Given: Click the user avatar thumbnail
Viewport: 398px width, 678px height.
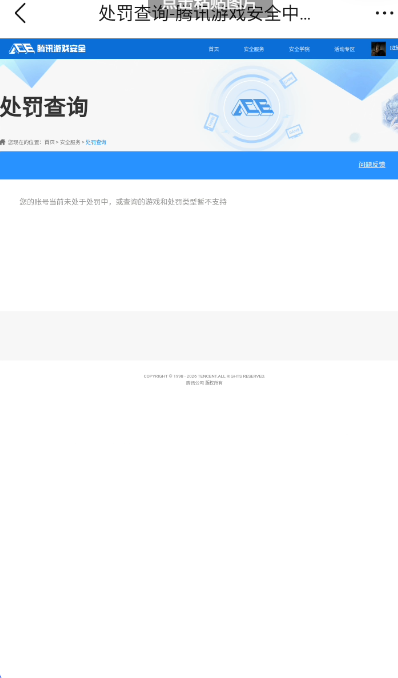Looking at the screenshot, I should [x=378, y=49].
